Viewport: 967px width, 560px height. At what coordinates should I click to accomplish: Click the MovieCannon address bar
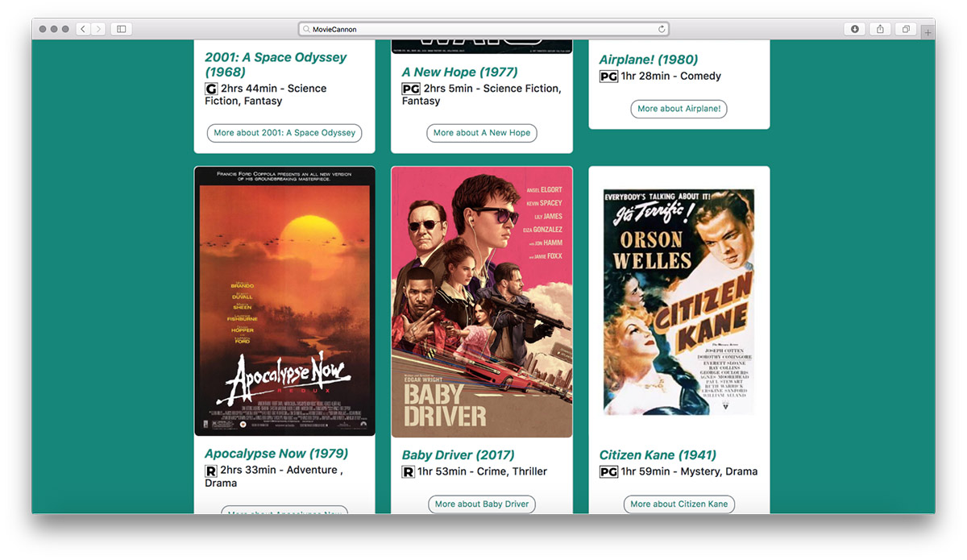point(483,29)
